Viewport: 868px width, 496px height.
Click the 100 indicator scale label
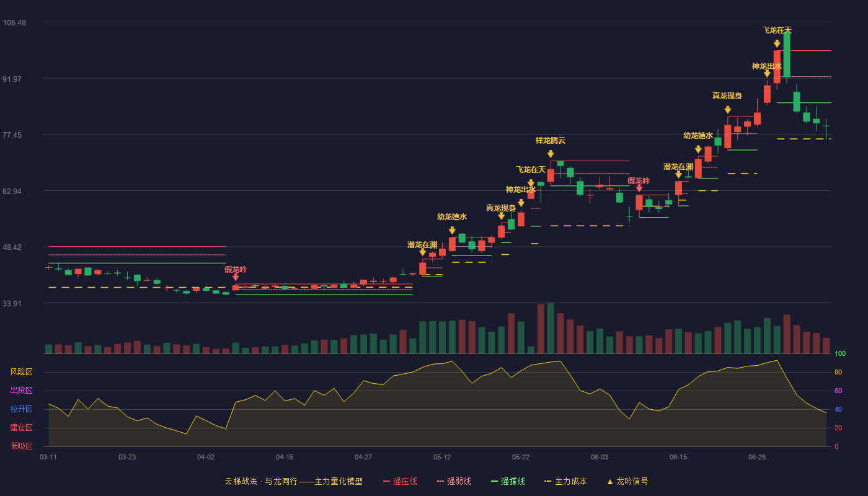(x=840, y=354)
